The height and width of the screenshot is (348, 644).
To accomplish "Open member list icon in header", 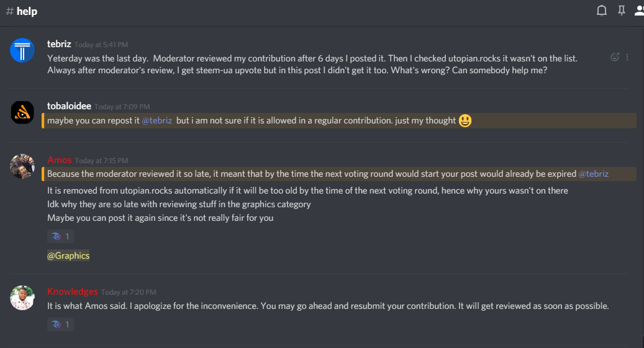I will click(x=639, y=11).
